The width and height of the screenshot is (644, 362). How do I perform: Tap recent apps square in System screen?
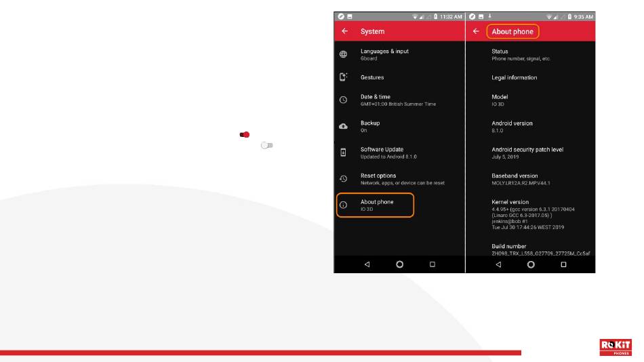click(x=432, y=264)
